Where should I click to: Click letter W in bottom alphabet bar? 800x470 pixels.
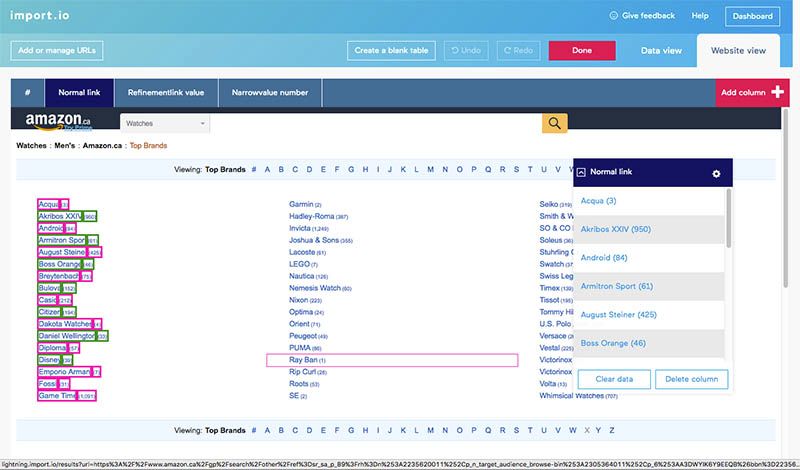572,430
